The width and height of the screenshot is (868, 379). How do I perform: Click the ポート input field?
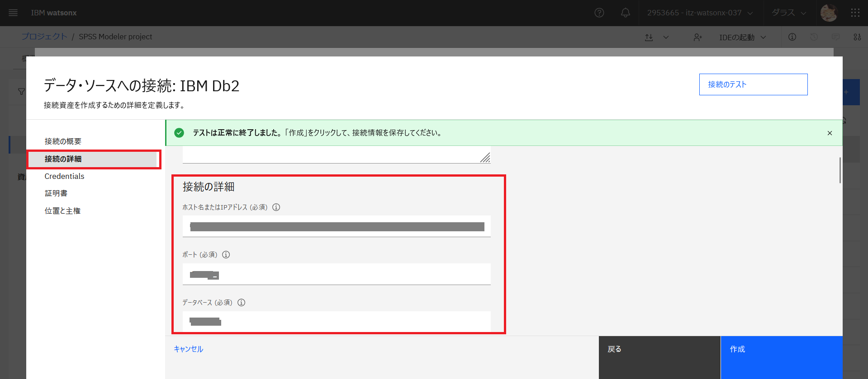click(337, 274)
